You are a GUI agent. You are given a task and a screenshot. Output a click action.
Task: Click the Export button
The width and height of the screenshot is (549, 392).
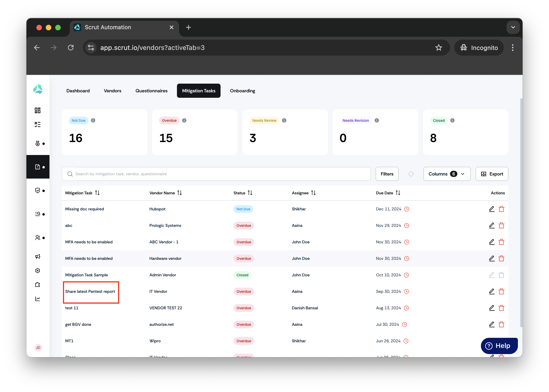pos(492,174)
